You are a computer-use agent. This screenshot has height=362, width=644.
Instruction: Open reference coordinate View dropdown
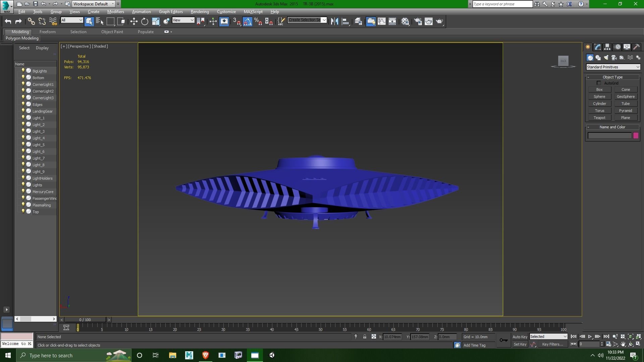(x=183, y=20)
